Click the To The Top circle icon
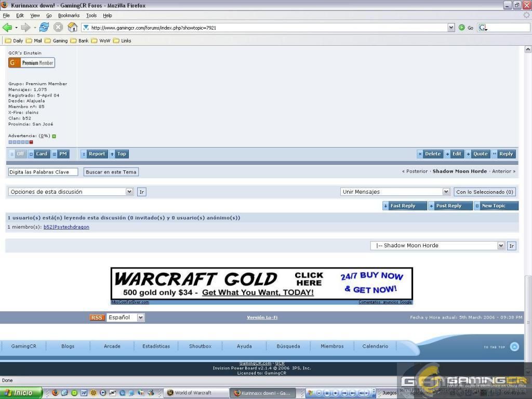The height and width of the screenshot is (399, 532). [514, 347]
